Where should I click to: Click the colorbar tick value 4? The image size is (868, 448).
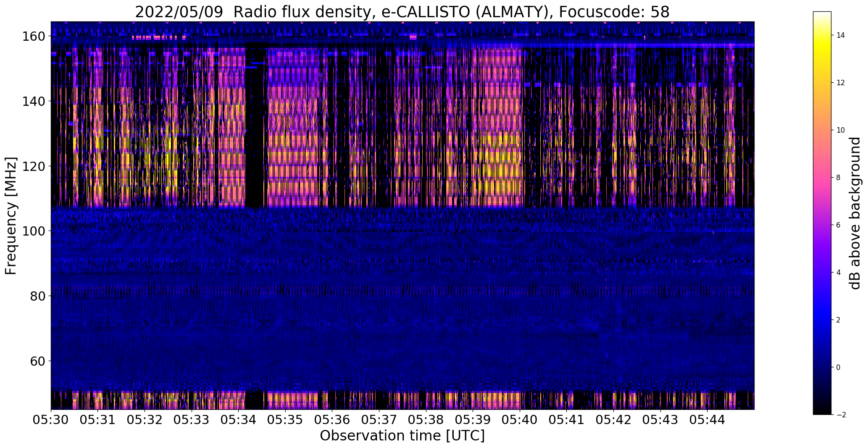839,272
